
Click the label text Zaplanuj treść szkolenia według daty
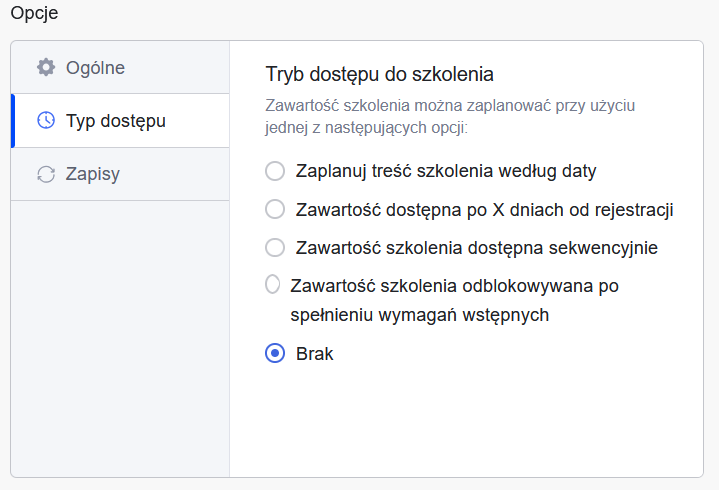446,171
